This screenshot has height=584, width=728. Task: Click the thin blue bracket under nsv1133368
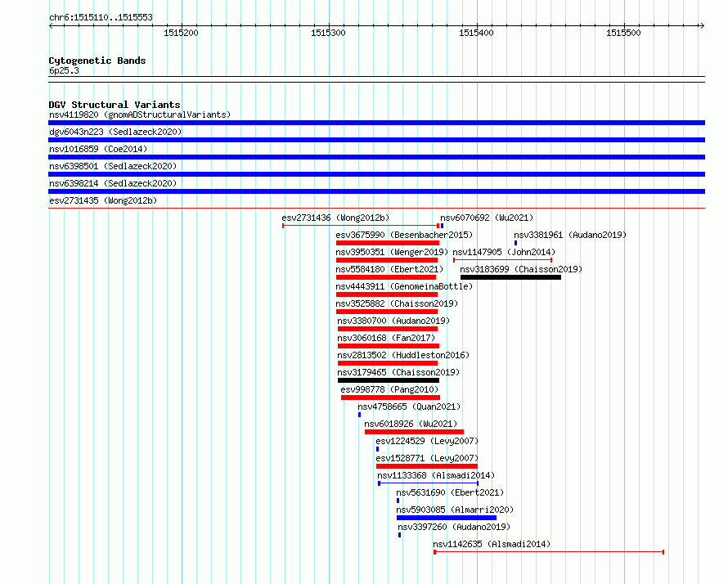429,483
